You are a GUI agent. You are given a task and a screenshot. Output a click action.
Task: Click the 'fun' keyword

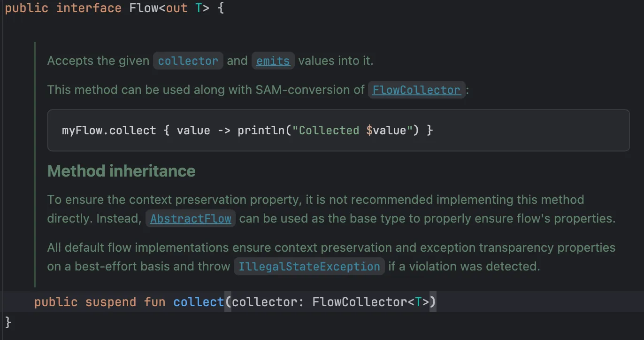tap(155, 302)
